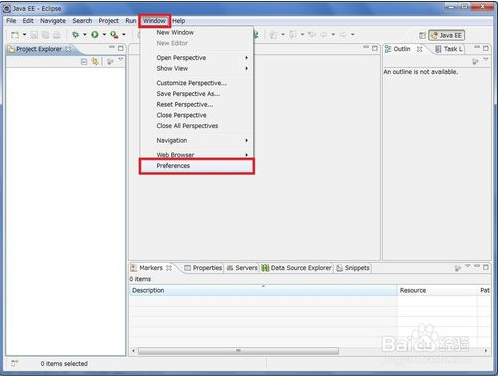The image size is (498, 376).
Task: Close the Outline view tab
Action: click(420, 49)
